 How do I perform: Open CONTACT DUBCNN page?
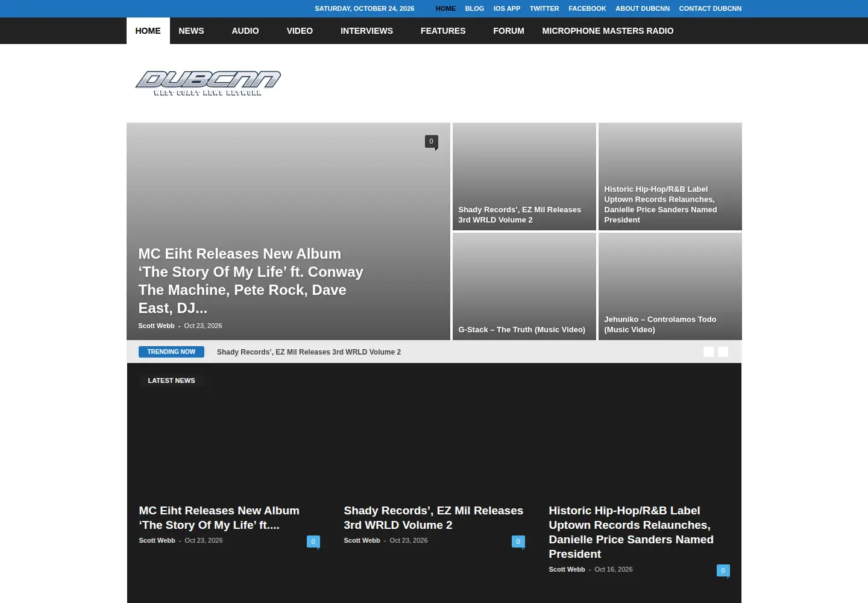pyautogui.click(x=710, y=8)
